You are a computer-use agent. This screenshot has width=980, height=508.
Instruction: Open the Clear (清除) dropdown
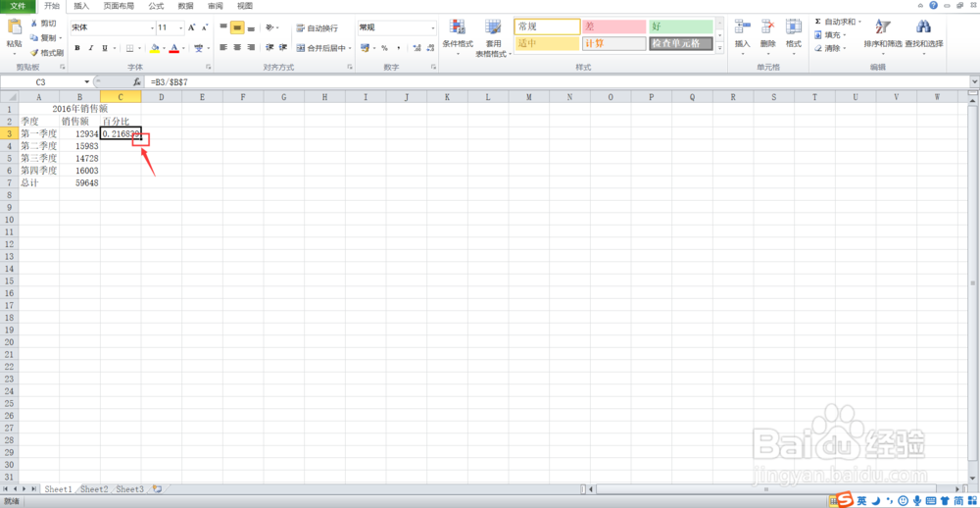[x=830, y=48]
